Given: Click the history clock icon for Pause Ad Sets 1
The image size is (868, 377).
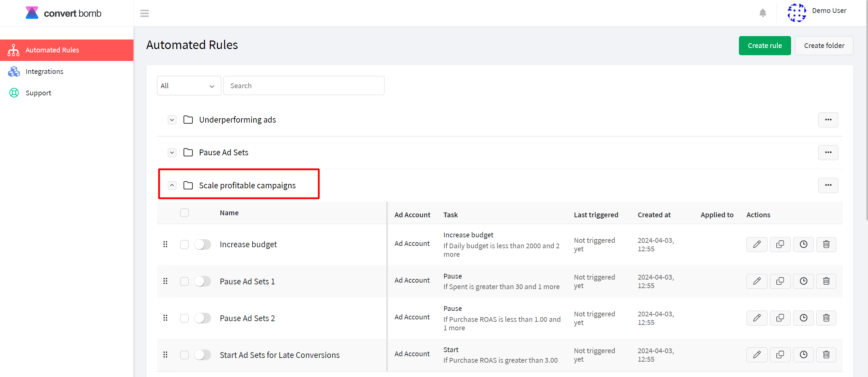Looking at the screenshot, I should pos(803,281).
